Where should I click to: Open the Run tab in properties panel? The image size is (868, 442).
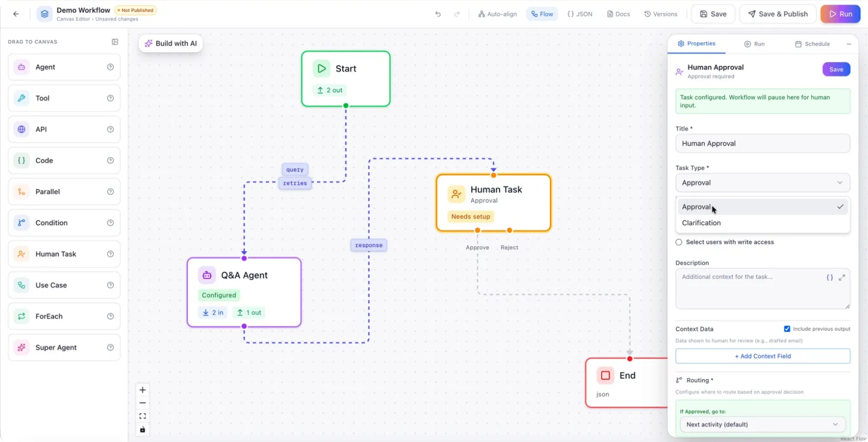click(x=754, y=44)
